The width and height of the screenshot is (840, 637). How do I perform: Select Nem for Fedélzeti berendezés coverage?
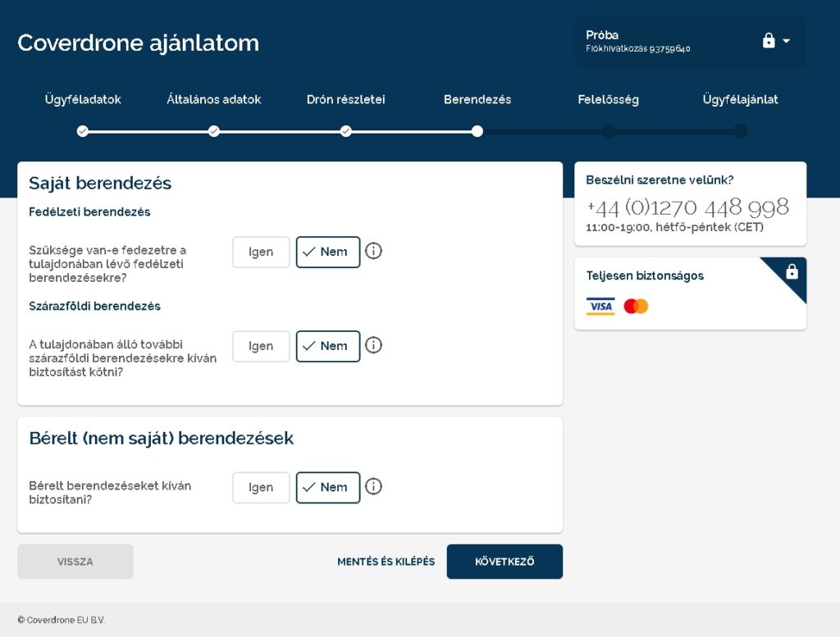coord(328,253)
